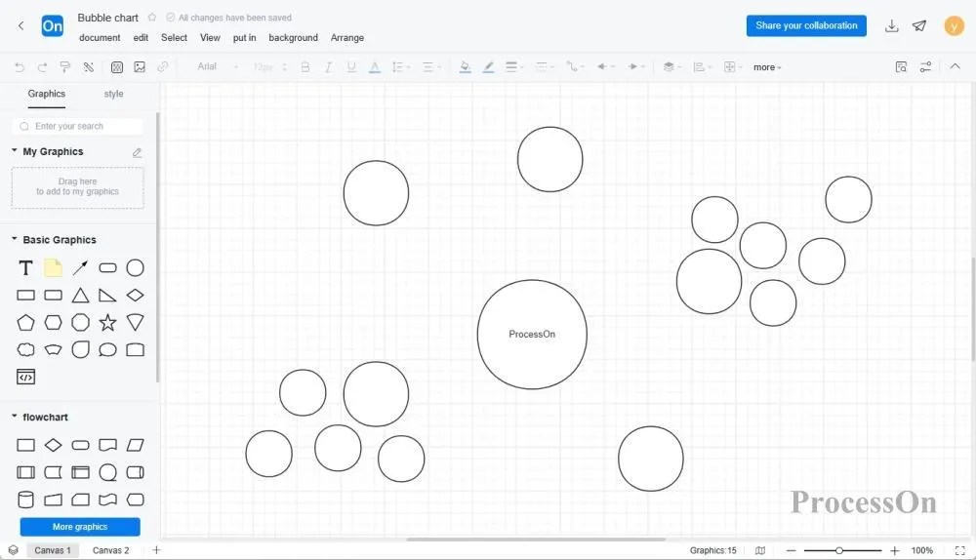The height and width of the screenshot is (560, 976).
Task: Select the ProcessOn center bubble
Action: (532, 335)
